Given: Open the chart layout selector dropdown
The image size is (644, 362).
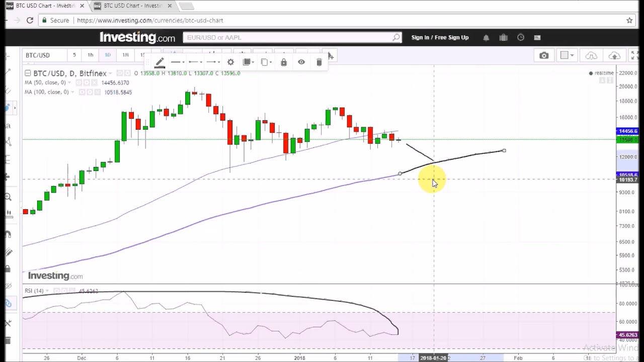Looking at the screenshot, I should point(567,55).
